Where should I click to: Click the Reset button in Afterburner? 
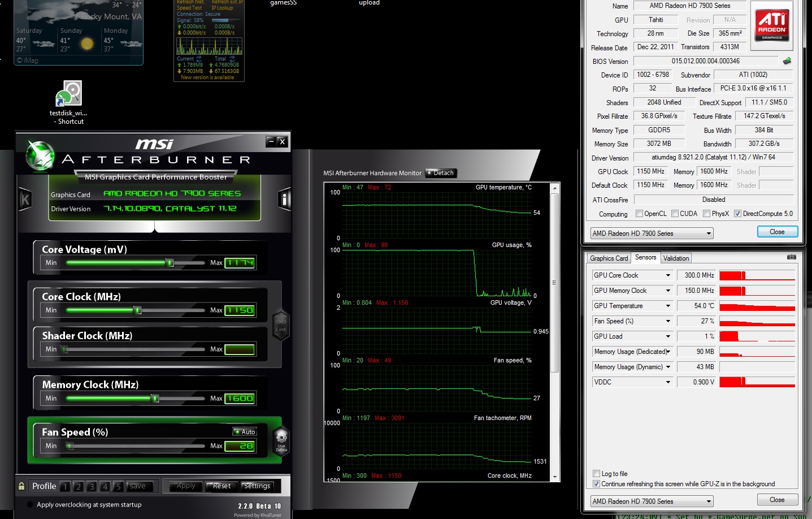[x=222, y=486]
